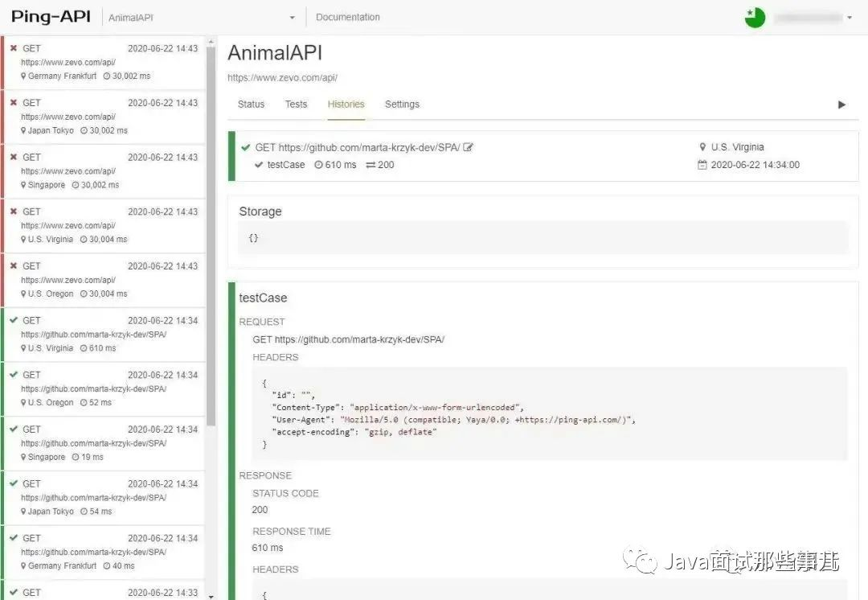This screenshot has height=600, width=868.
Task: Open the AnimalAPI project dropdown
Action: [x=202, y=17]
